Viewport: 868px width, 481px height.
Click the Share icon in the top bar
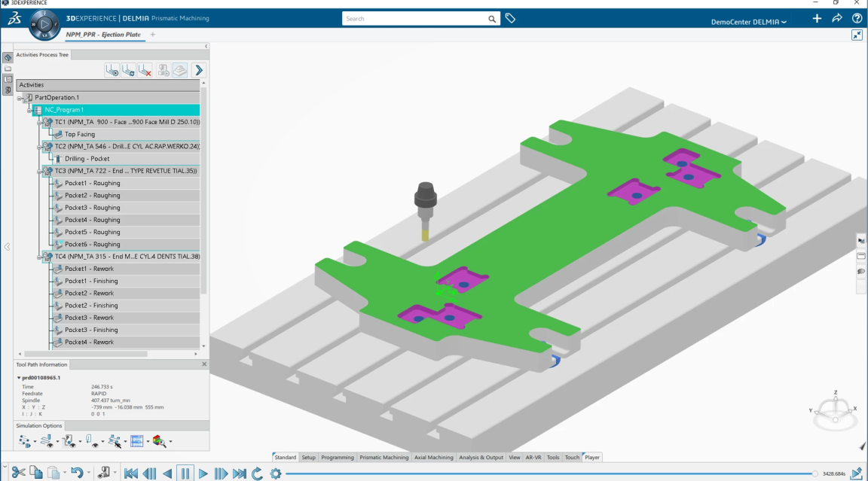[836, 18]
